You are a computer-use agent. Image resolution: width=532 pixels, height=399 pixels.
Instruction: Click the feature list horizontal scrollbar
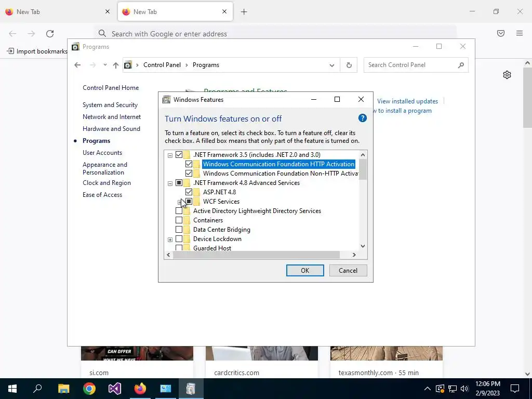256,255
